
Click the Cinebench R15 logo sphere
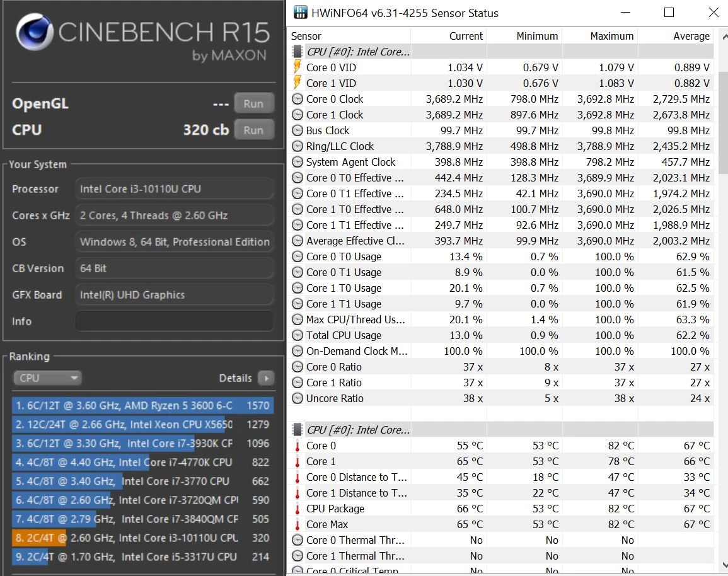[35, 32]
